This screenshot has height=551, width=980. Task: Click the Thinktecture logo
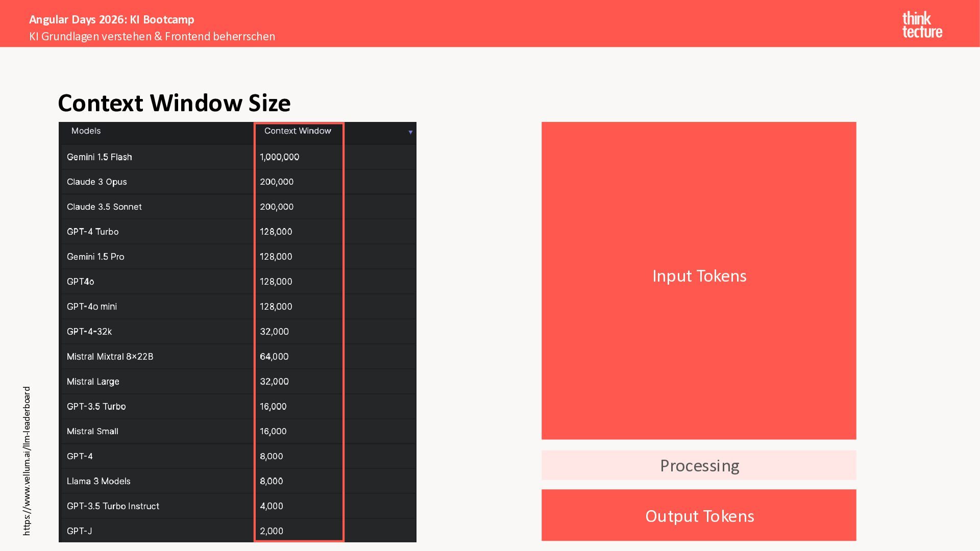click(922, 25)
